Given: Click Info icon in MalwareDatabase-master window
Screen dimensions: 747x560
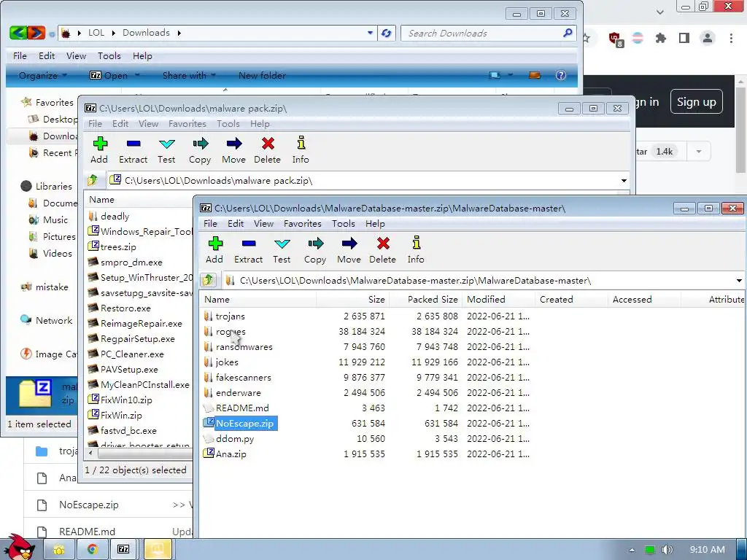Looking at the screenshot, I should point(416,243).
